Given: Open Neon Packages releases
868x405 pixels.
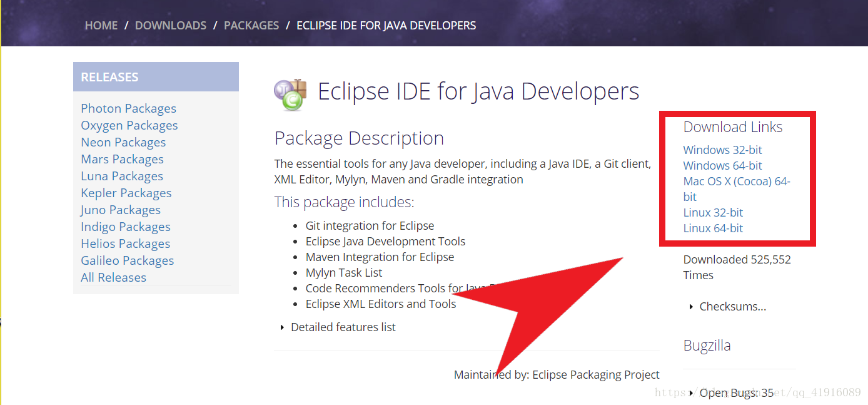Looking at the screenshot, I should tap(123, 142).
